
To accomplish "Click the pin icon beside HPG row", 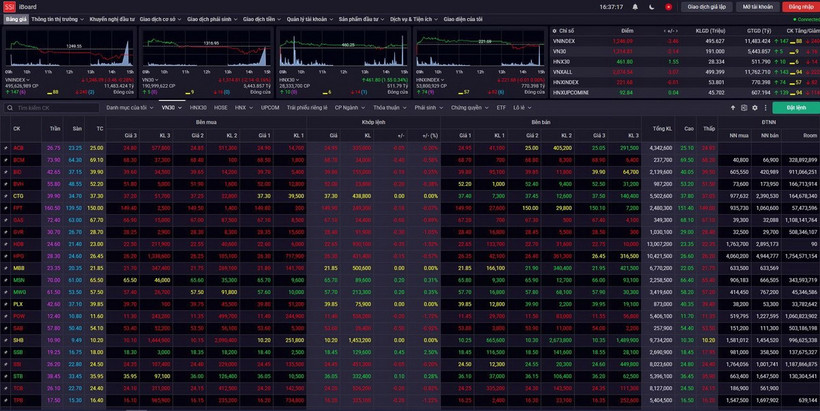I will tap(6, 256).
